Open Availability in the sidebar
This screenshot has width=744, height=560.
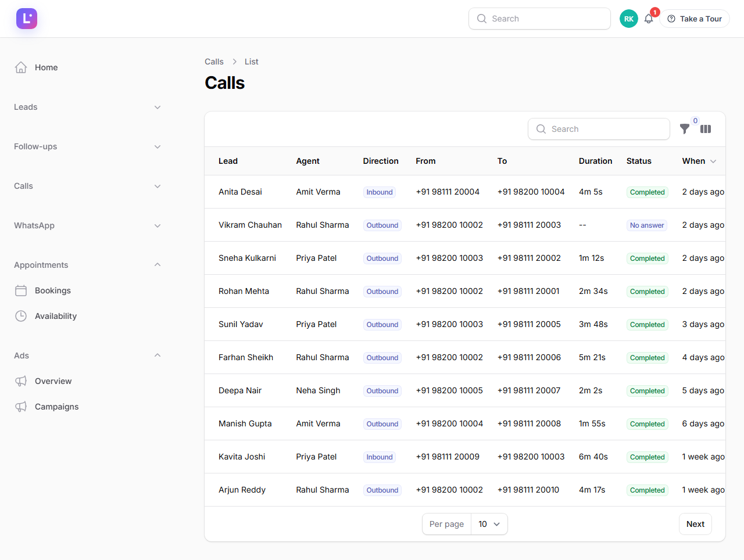click(87, 316)
